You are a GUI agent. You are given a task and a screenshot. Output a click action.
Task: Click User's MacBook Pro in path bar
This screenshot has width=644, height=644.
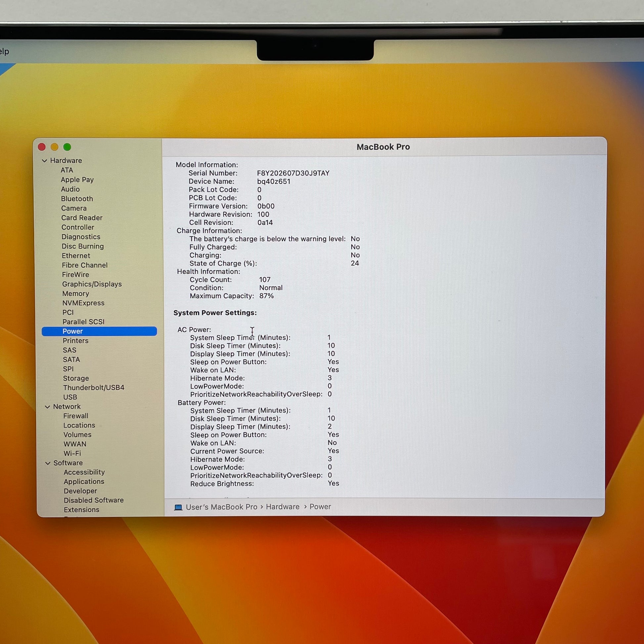pos(222,507)
